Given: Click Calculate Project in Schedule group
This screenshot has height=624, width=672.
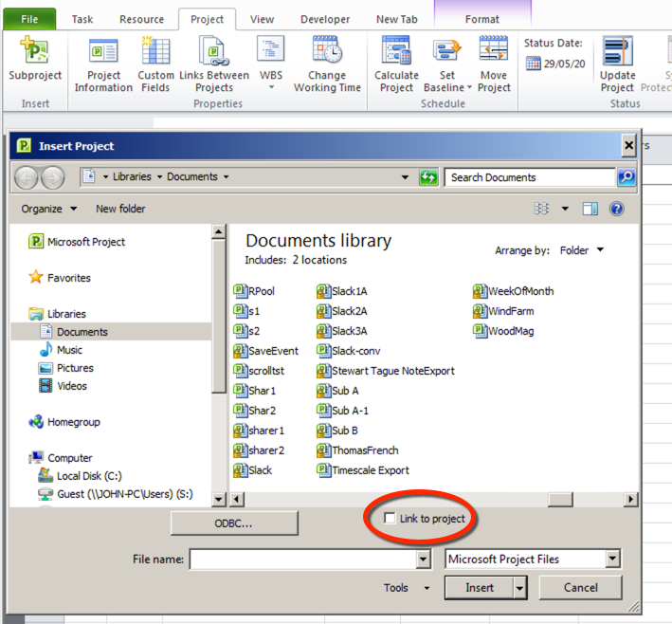Looking at the screenshot, I should (396, 64).
